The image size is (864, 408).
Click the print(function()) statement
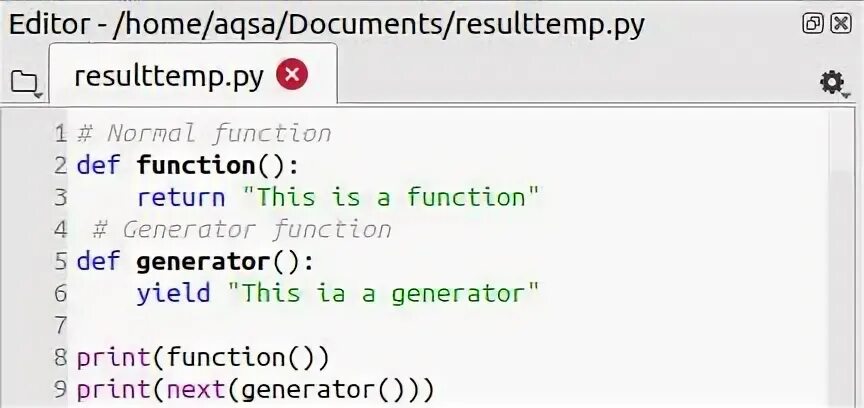click(202, 357)
